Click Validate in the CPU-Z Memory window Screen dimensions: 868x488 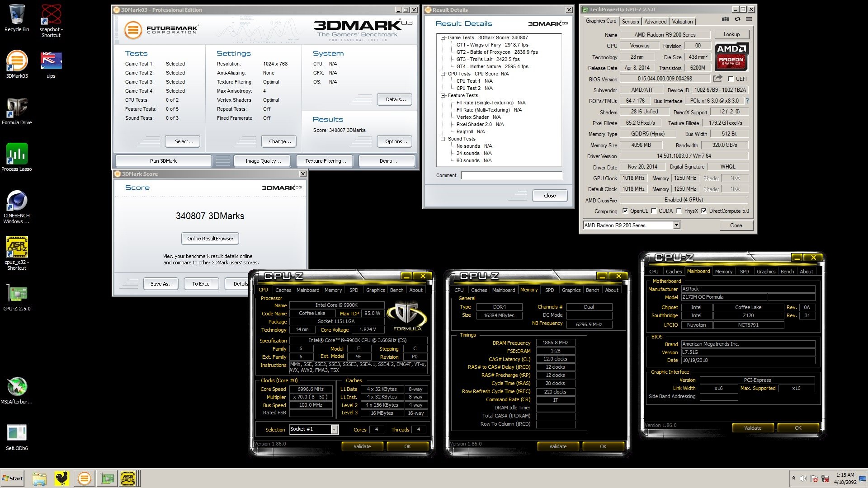(x=558, y=446)
